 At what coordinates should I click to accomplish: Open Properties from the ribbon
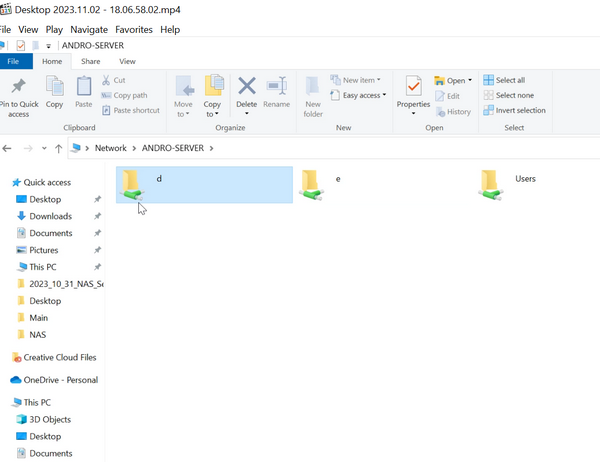click(x=413, y=88)
